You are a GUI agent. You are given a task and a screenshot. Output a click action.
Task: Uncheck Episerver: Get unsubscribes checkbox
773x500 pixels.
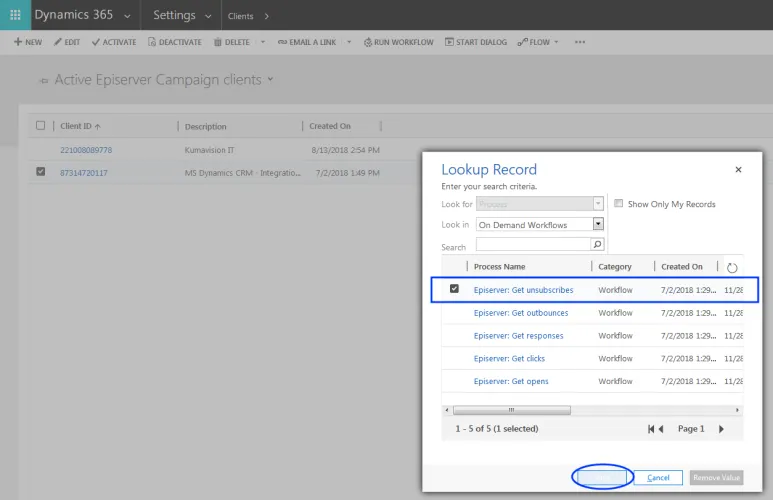(454, 288)
